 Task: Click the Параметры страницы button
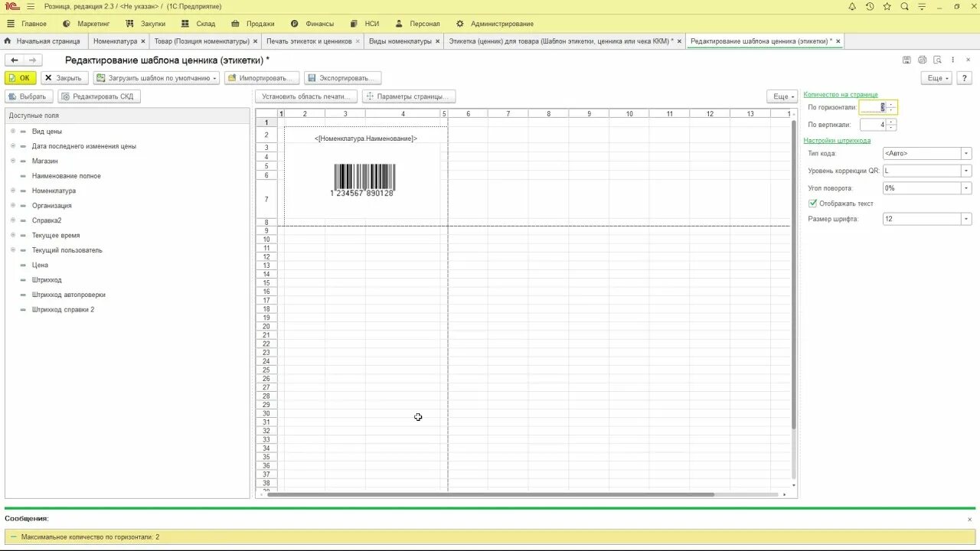pos(409,96)
